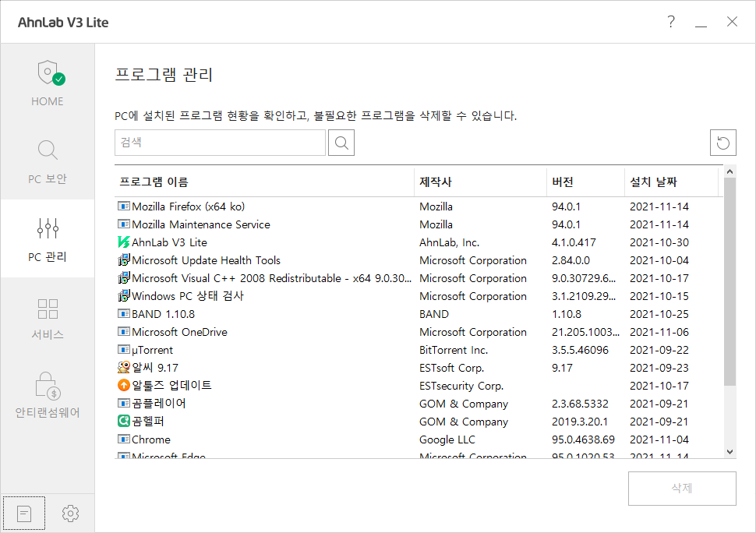Click version 95.0.4638.69 cell
Screen dimensions: 756x533
(583, 439)
